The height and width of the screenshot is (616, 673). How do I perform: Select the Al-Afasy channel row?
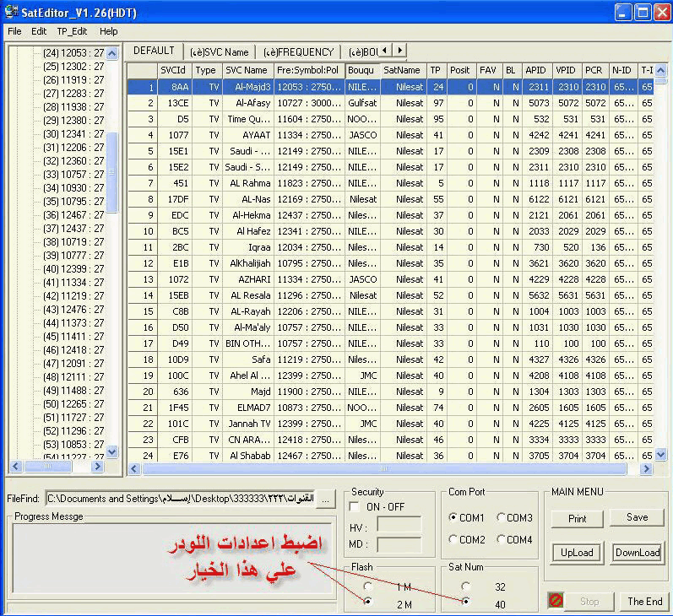391,103
